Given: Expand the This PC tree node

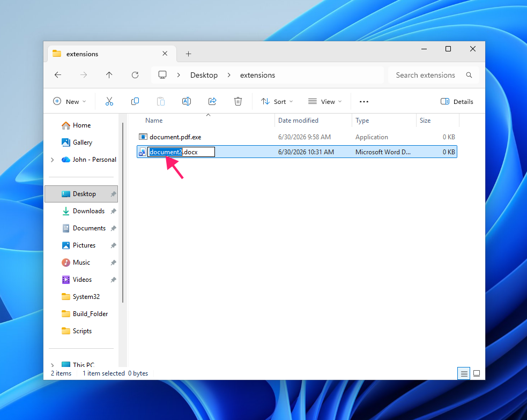Looking at the screenshot, I should click(53, 365).
